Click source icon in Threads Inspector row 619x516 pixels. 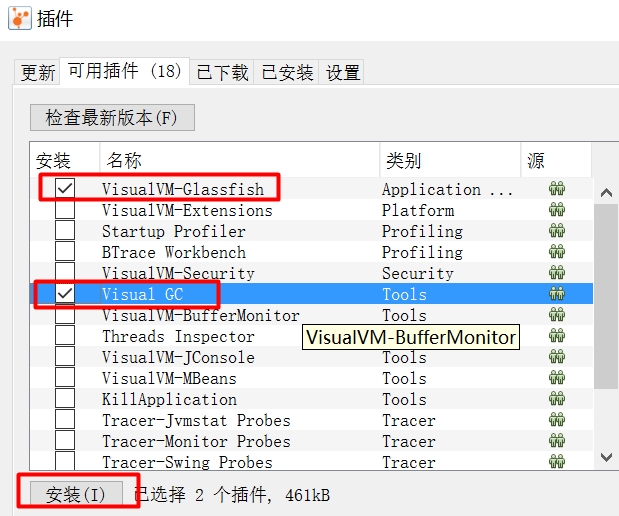(x=557, y=336)
